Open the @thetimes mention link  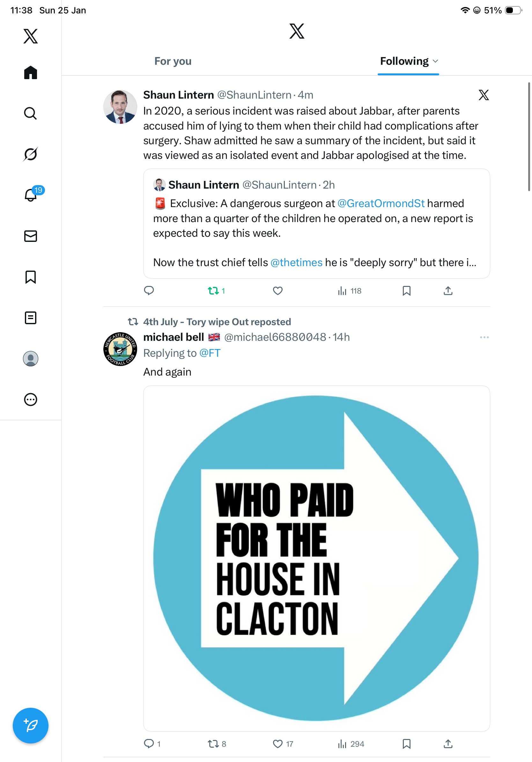coord(296,263)
